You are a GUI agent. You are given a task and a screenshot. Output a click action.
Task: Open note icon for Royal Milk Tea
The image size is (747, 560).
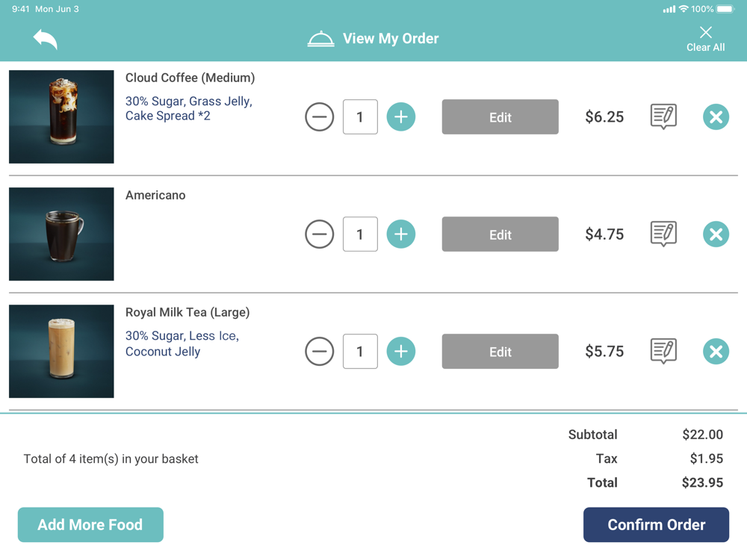click(663, 352)
